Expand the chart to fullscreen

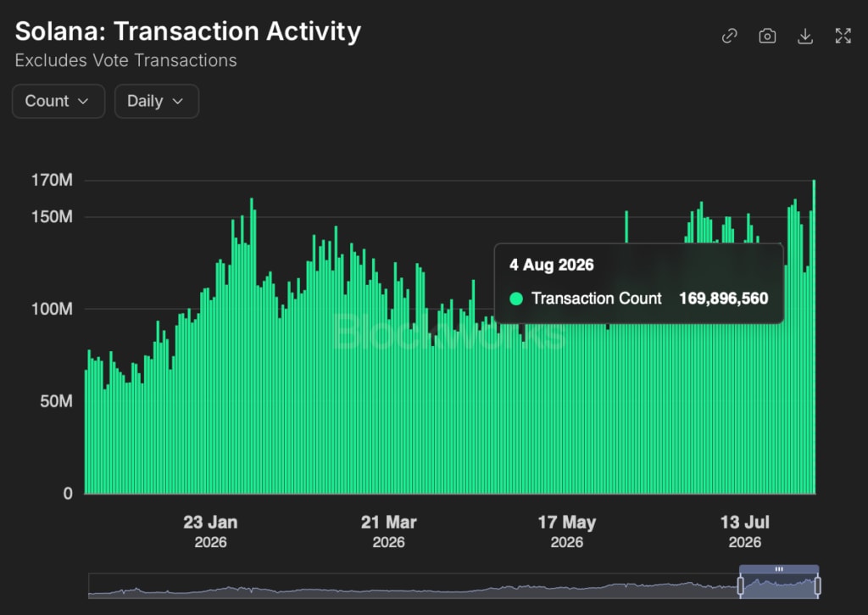coord(843,36)
